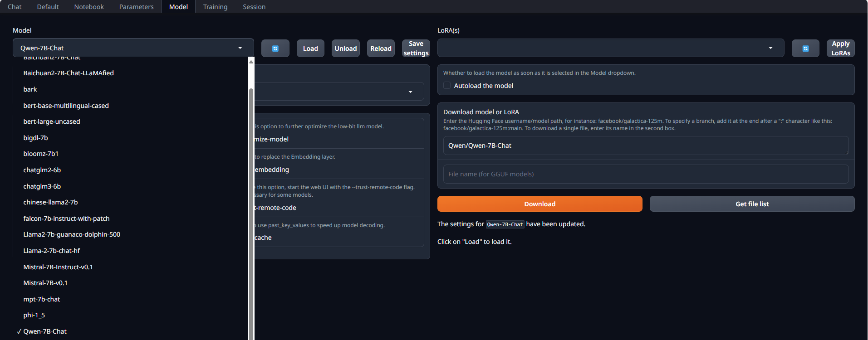The height and width of the screenshot is (340, 868).
Task: Click the model list scrollbar thumb
Action: [251, 213]
